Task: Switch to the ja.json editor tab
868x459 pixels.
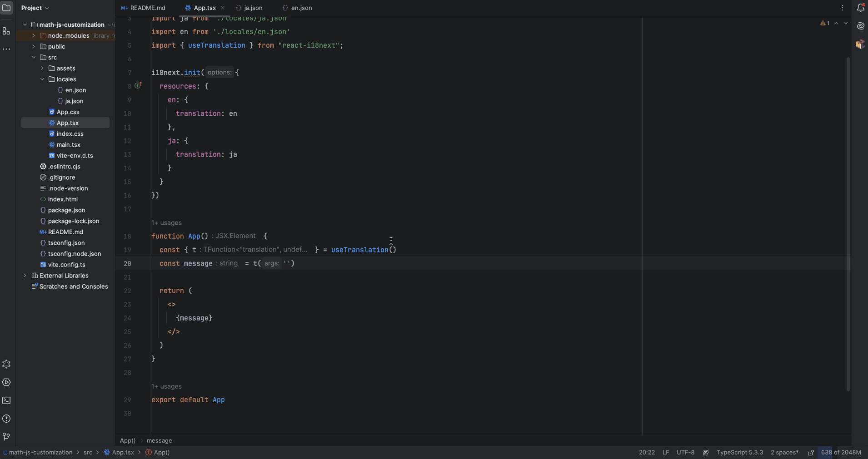Action: click(249, 8)
